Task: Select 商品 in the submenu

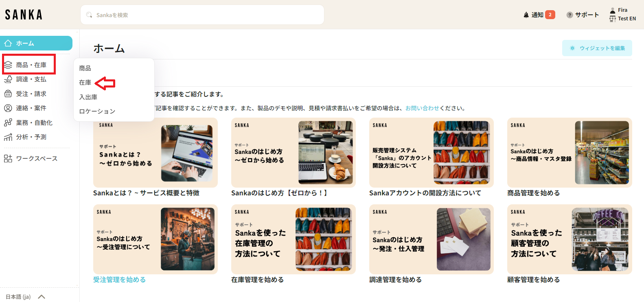Action: [85, 68]
